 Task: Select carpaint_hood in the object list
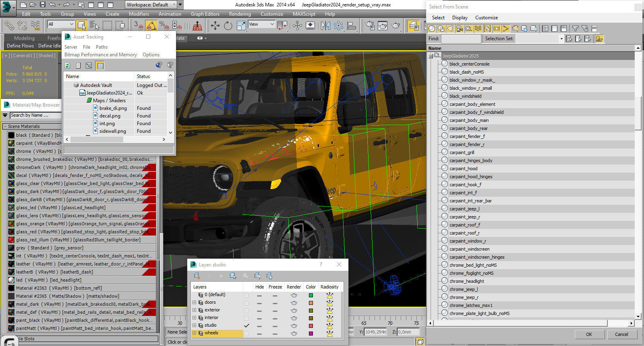(x=463, y=169)
